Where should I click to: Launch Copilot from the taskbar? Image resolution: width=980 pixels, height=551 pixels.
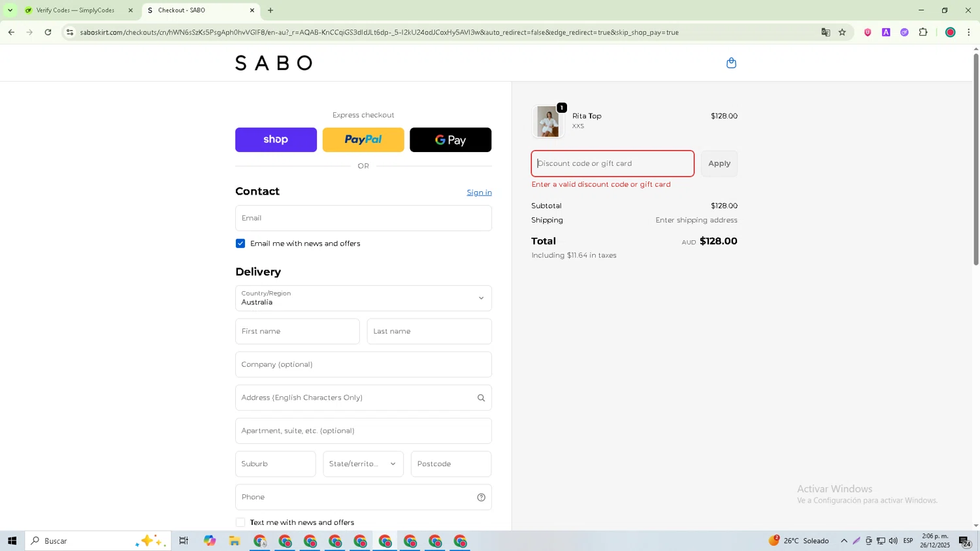pyautogui.click(x=210, y=541)
